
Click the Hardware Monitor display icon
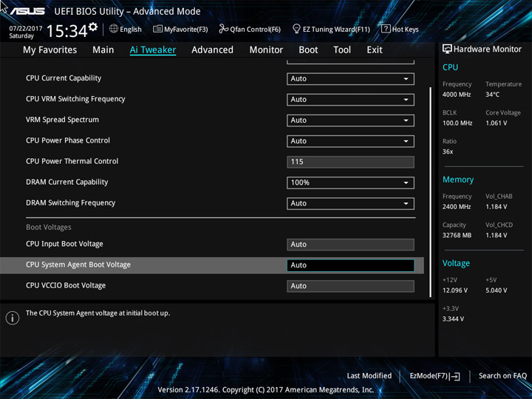coord(447,49)
